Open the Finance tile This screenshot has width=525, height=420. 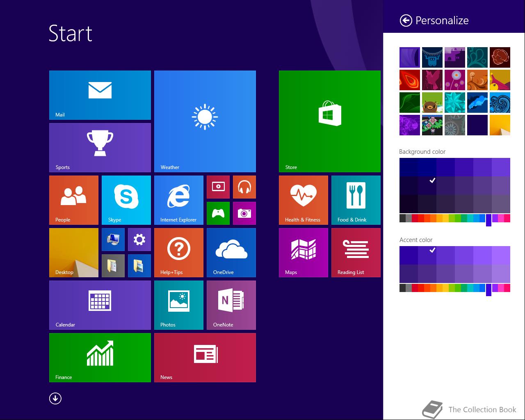[100, 358]
